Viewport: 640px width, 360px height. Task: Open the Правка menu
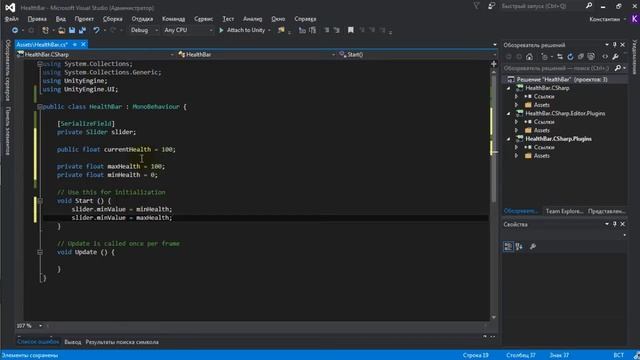(37, 19)
